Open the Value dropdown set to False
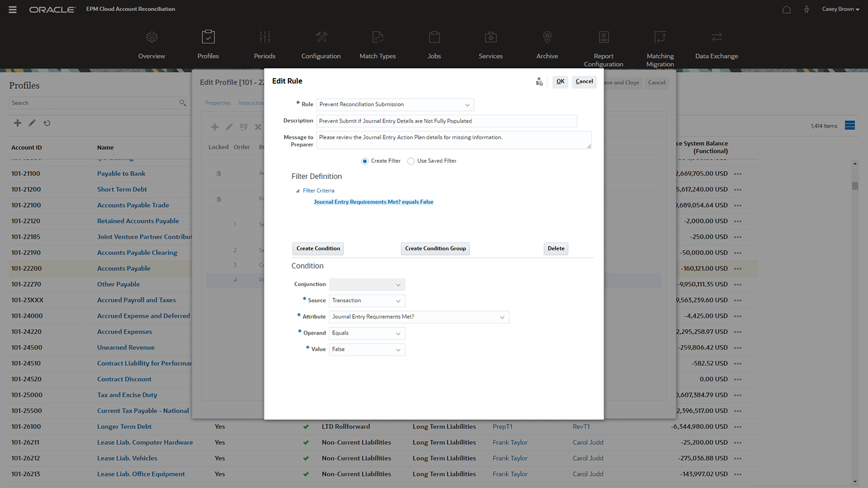The image size is (868, 488). [398, 350]
